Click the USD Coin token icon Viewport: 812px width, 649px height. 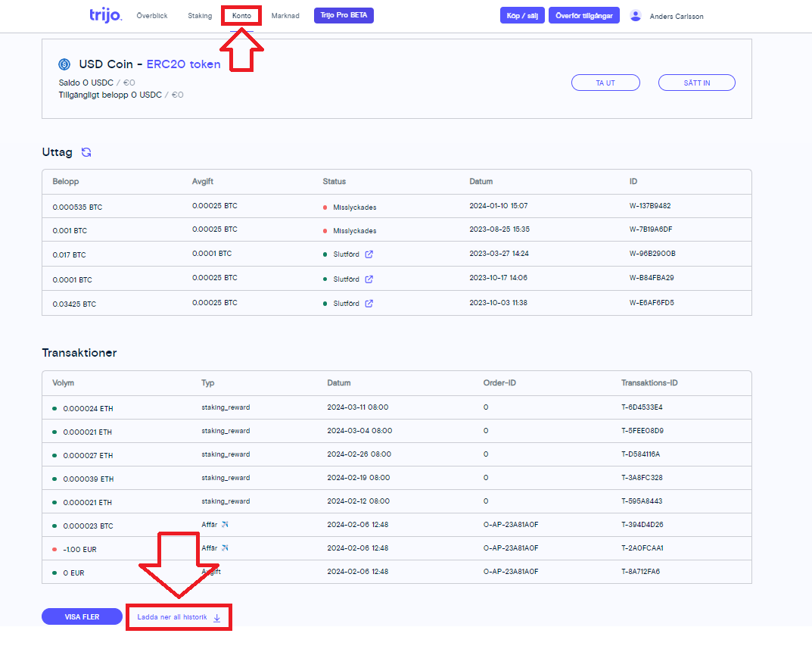[x=64, y=64]
